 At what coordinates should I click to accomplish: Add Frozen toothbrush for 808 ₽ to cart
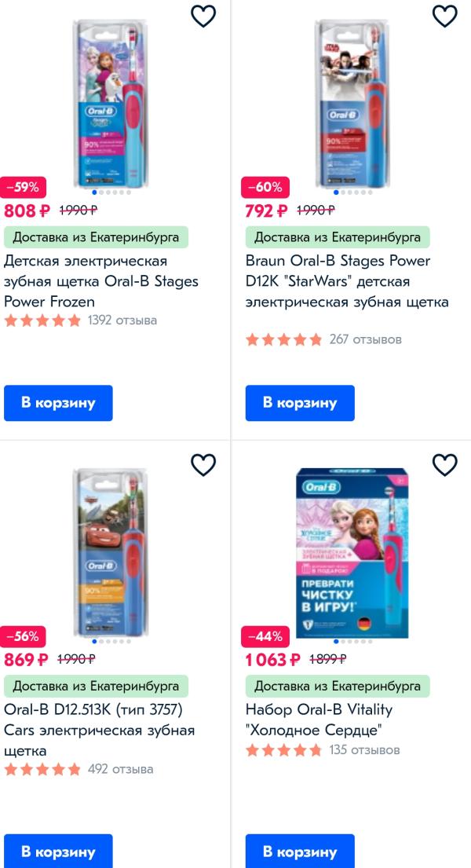click(58, 403)
